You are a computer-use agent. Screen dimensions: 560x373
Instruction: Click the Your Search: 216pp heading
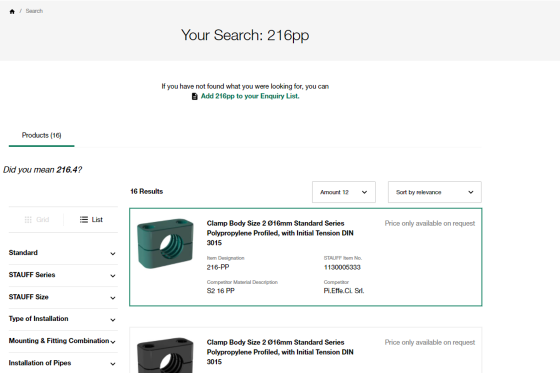[x=245, y=35]
